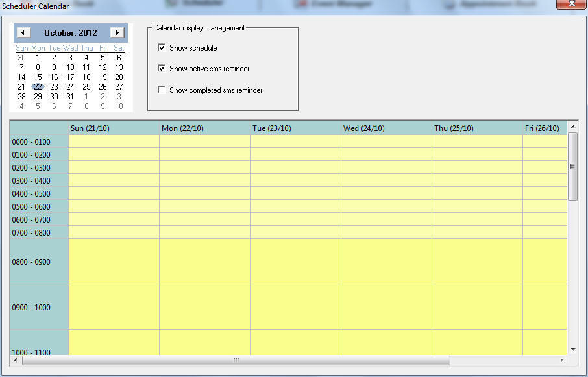Viewport: 588px width, 377px height.
Task: Select the 0300 - 0400 time row label
Action: point(39,180)
